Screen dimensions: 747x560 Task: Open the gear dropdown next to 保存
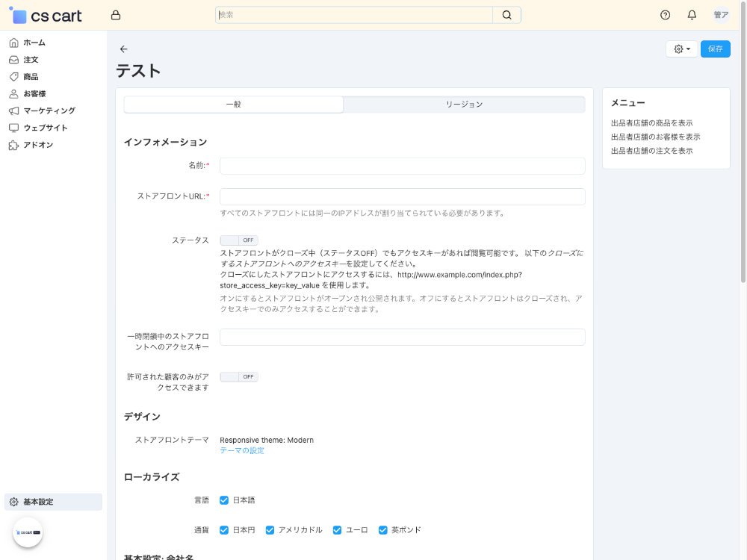click(681, 49)
